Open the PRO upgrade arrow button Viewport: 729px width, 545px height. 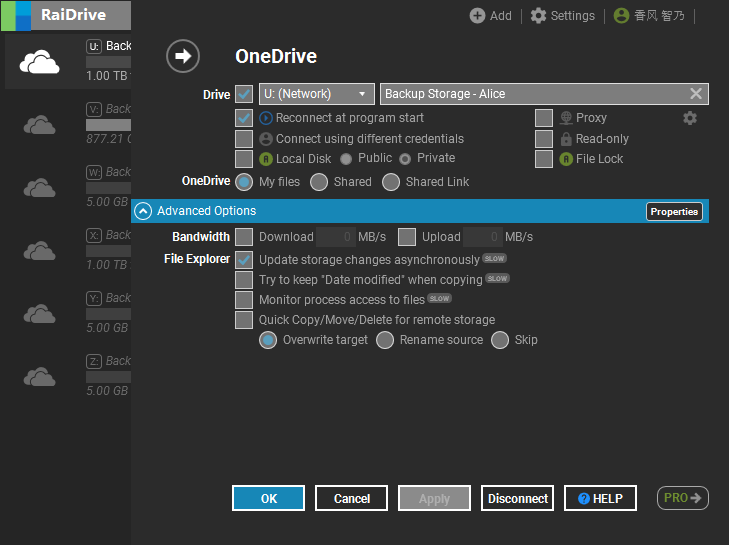[x=683, y=497]
